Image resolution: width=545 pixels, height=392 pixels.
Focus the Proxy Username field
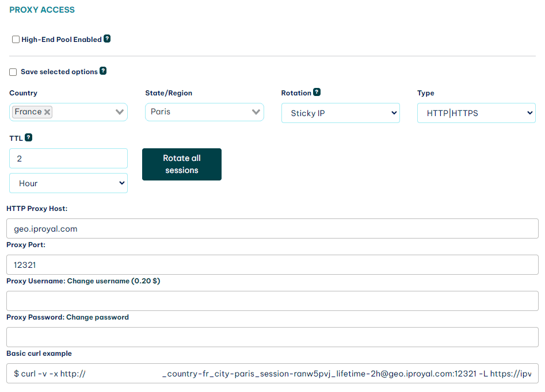[273, 301]
